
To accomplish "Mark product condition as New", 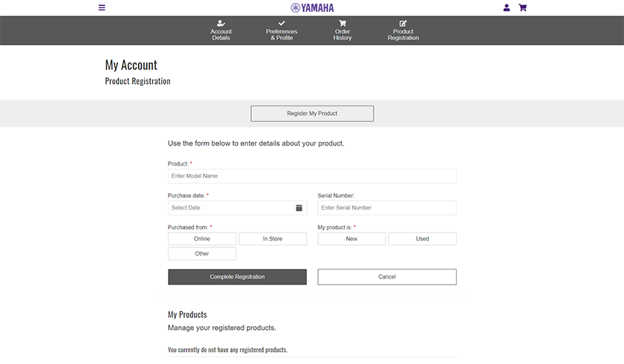I will 351,239.
